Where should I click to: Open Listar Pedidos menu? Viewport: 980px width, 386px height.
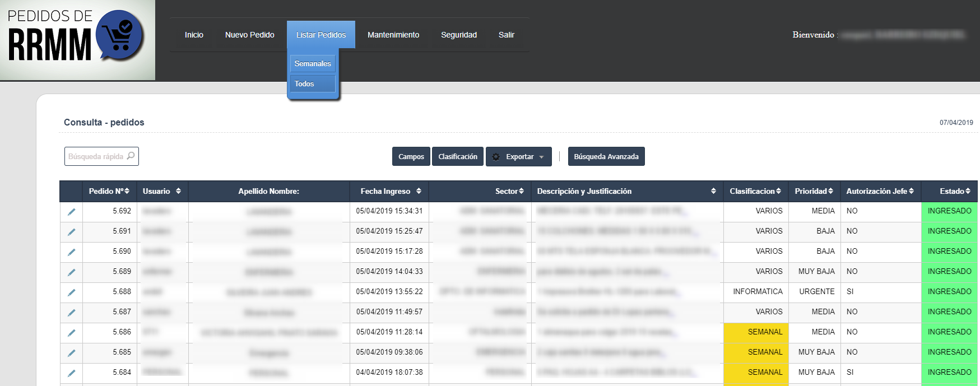coord(321,35)
